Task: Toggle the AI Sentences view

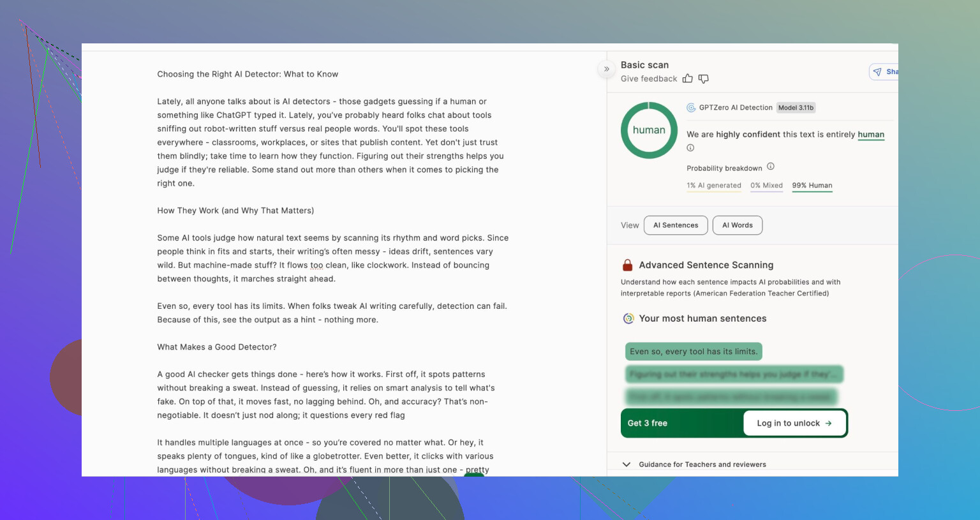Action: coord(676,225)
